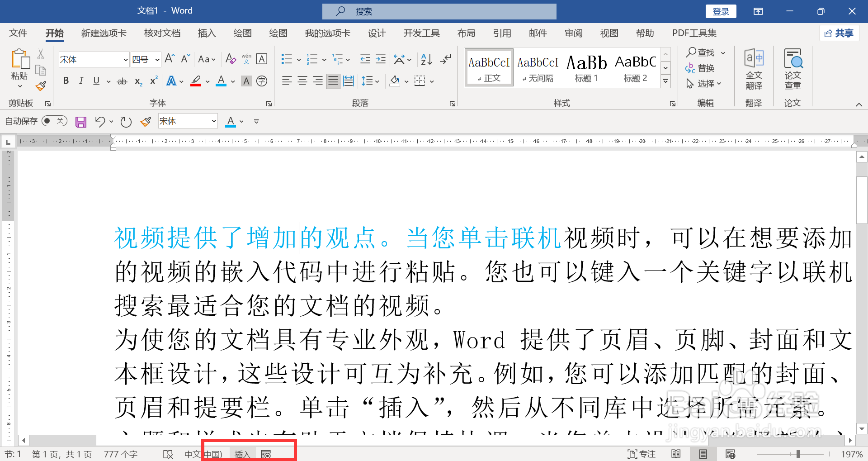Apply strikethrough formatting to text
This screenshot has height=461, width=868.
[x=121, y=81]
